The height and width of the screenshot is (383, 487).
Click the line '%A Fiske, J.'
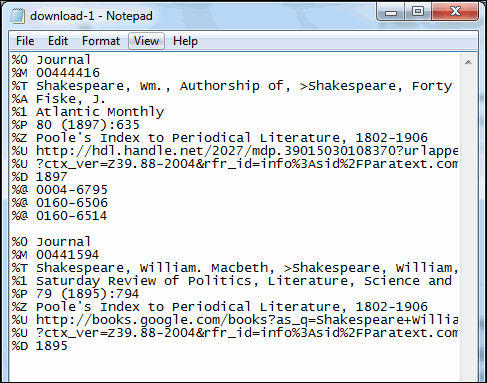[x=59, y=99]
